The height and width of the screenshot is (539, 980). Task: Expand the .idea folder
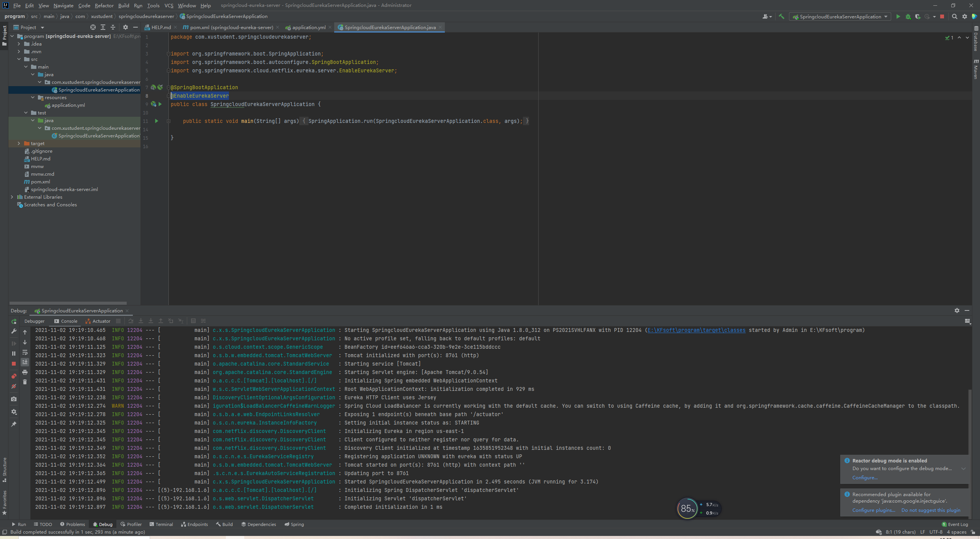click(19, 44)
